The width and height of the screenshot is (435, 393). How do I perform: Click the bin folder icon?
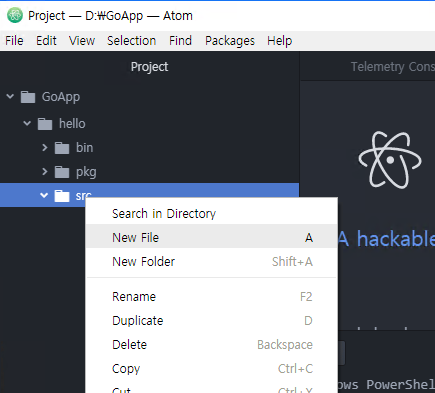pyautogui.click(x=62, y=148)
